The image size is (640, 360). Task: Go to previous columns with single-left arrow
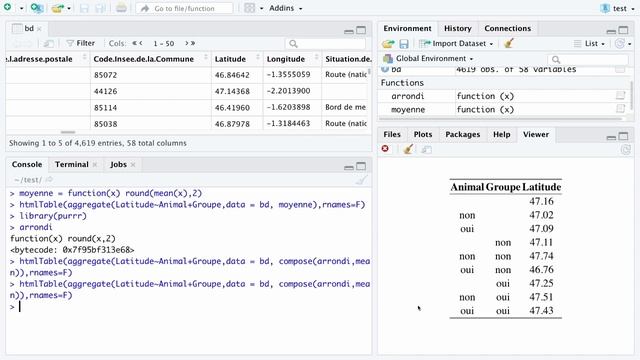coord(141,43)
